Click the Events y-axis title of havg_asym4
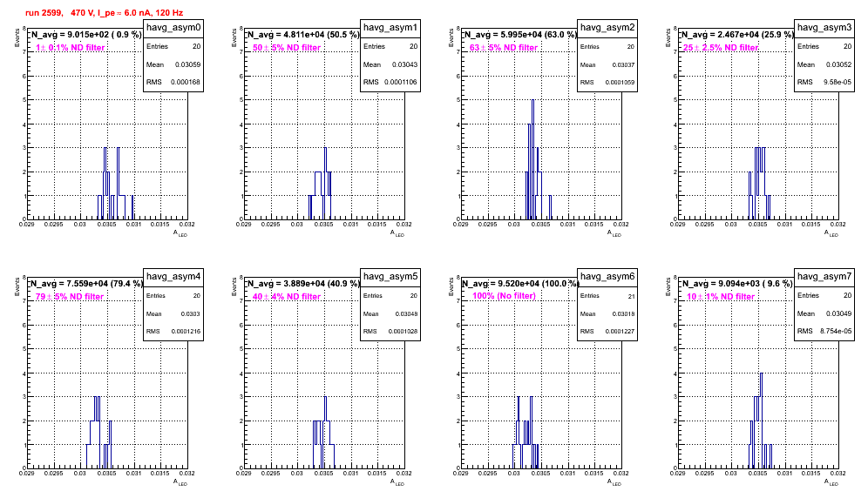868x498 pixels. (17, 287)
